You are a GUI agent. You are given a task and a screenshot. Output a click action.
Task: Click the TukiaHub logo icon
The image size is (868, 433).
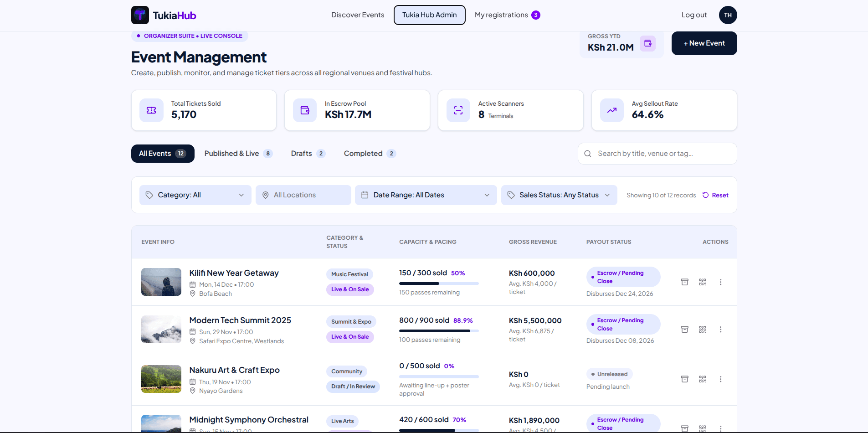(x=140, y=15)
